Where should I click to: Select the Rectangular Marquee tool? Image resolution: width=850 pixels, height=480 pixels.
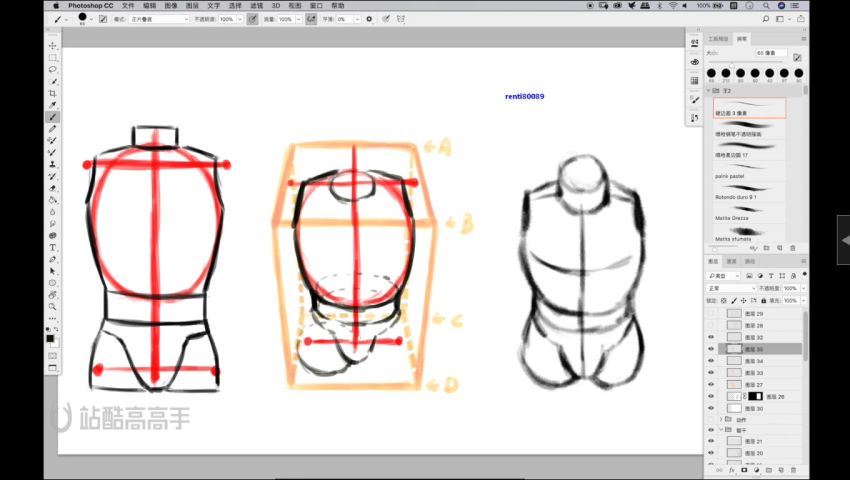pos(53,58)
